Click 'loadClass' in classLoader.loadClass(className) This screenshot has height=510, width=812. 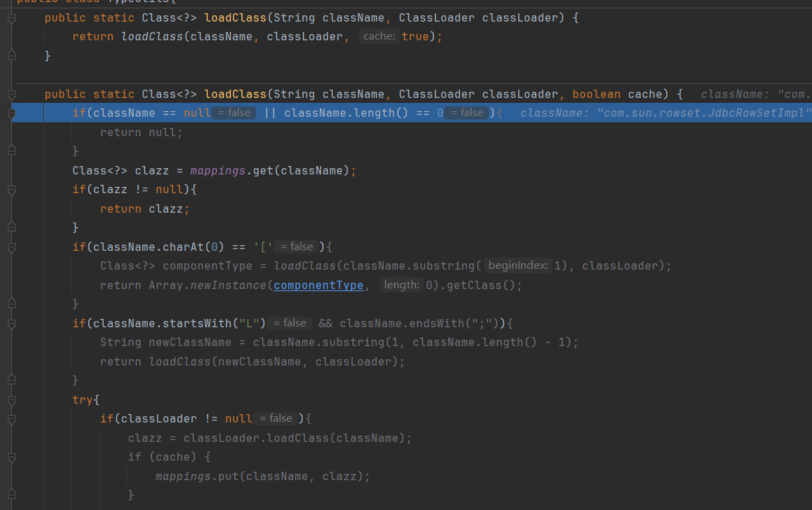(x=298, y=438)
